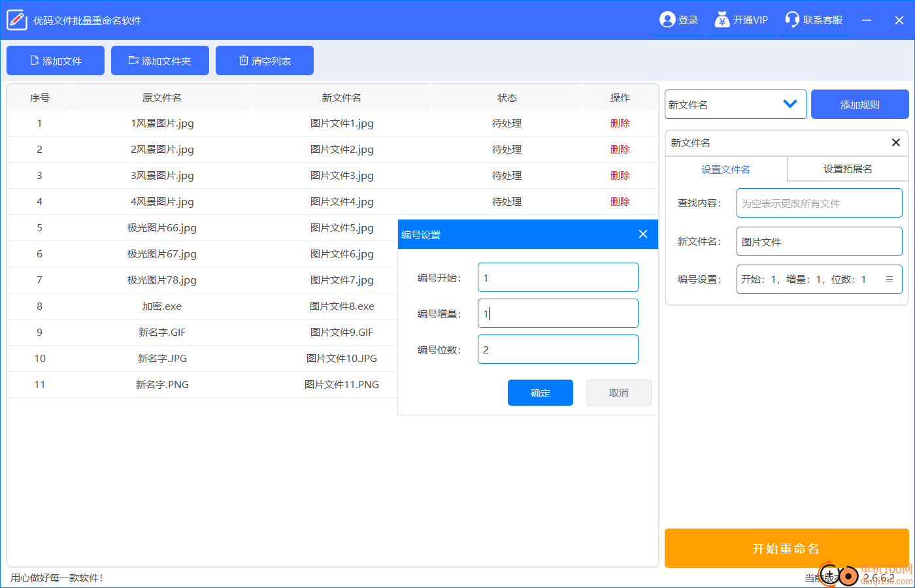This screenshot has height=588, width=915.
Task: Select file 极光图片66.jpg
Action: click(162, 228)
